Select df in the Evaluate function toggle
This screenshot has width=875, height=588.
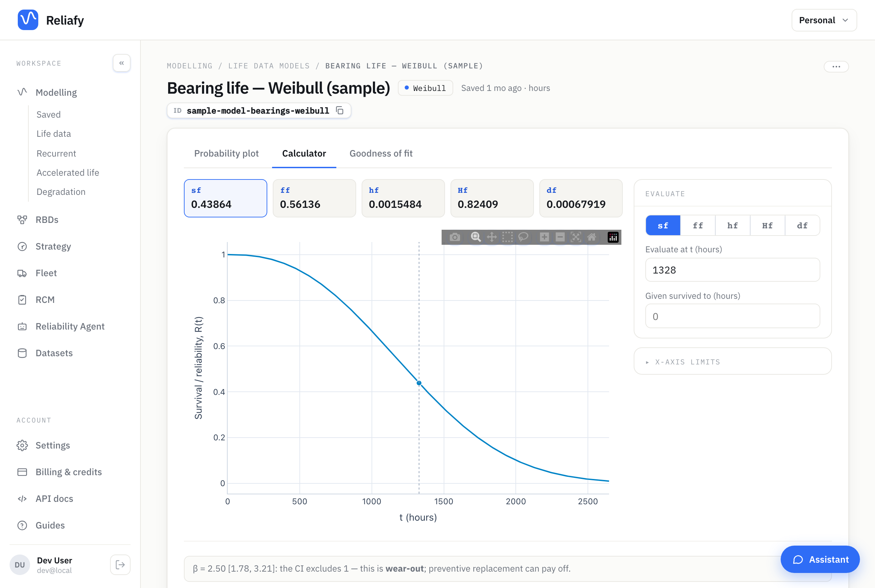click(x=802, y=225)
